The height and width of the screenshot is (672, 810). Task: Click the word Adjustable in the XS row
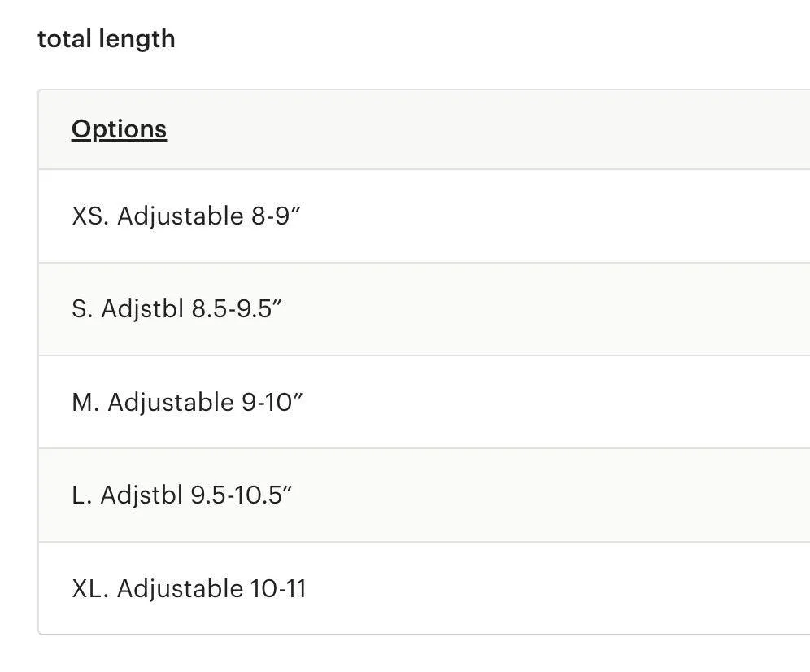click(181, 216)
